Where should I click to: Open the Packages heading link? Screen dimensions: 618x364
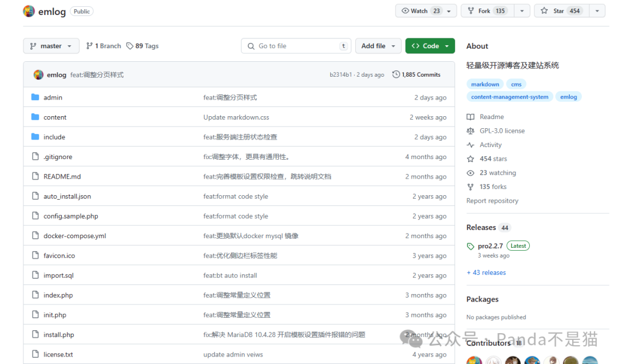coord(482,299)
